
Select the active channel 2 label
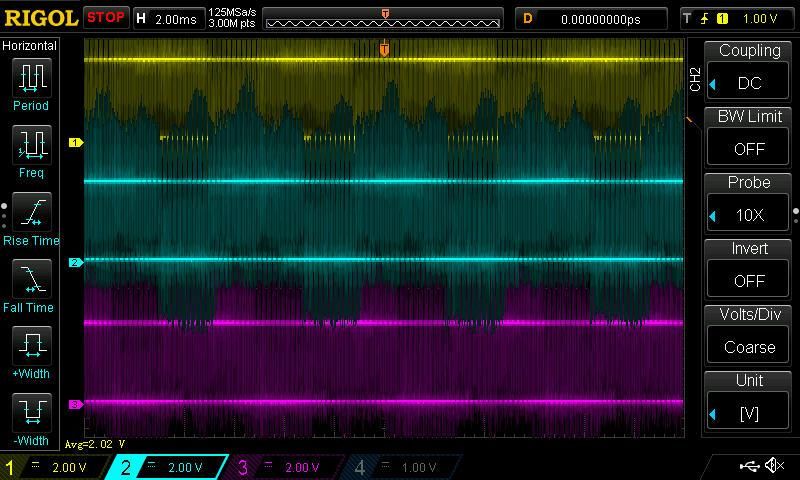point(167,467)
